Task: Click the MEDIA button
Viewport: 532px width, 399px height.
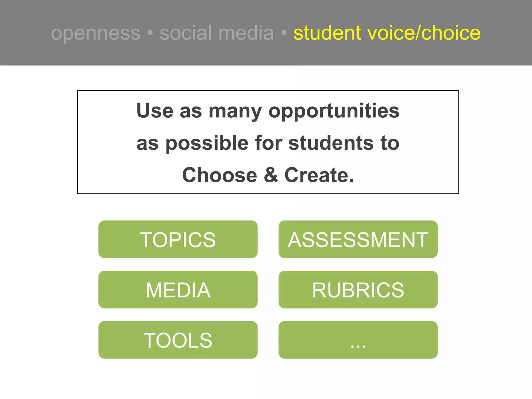Action: 178,290
